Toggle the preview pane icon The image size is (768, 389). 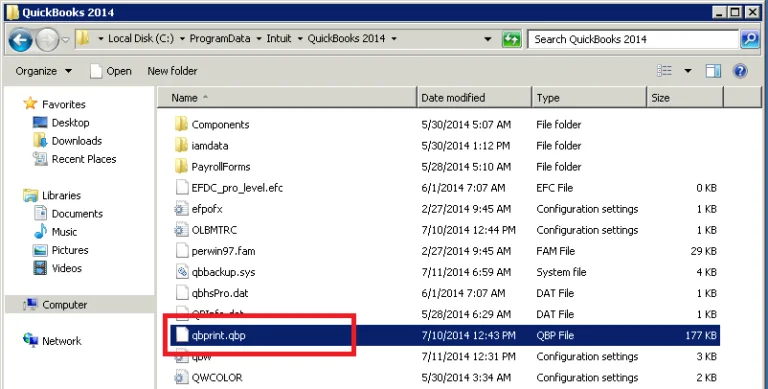point(713,71)
